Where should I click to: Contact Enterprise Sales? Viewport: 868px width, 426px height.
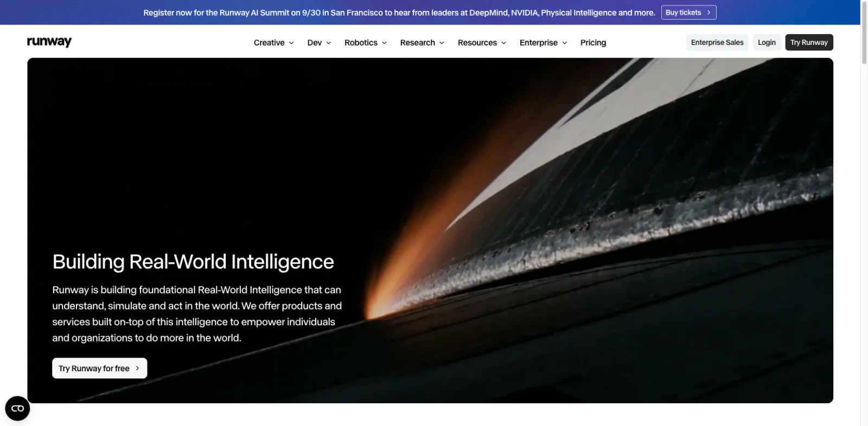(x=717, y=42)
